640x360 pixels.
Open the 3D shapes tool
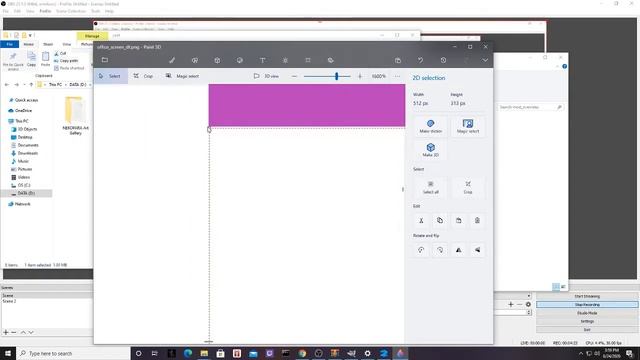click(217, 60)
